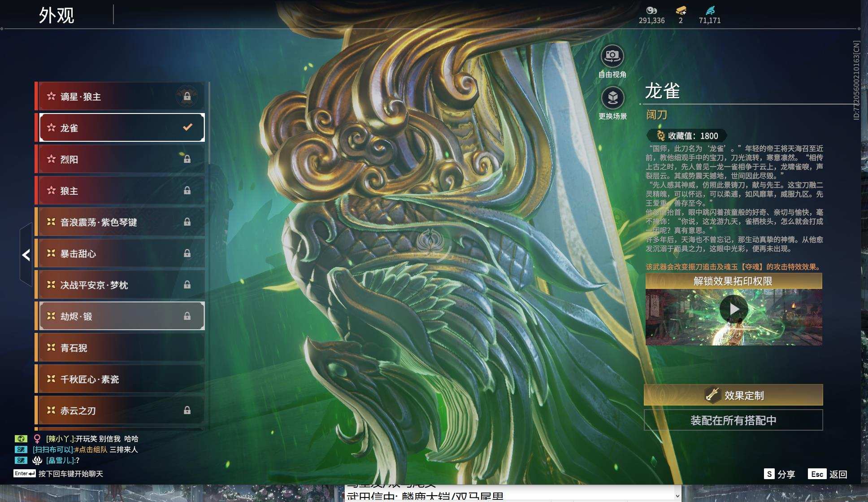The image size is (868, 502).
Task: Click the lock icon on 暴击甜心
Action: [187, 253]
